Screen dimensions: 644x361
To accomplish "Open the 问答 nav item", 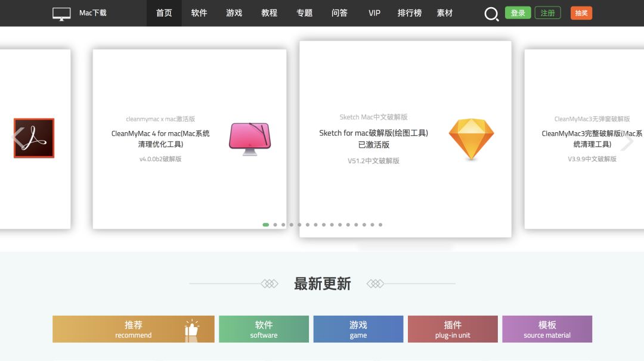I will (340, 13).
